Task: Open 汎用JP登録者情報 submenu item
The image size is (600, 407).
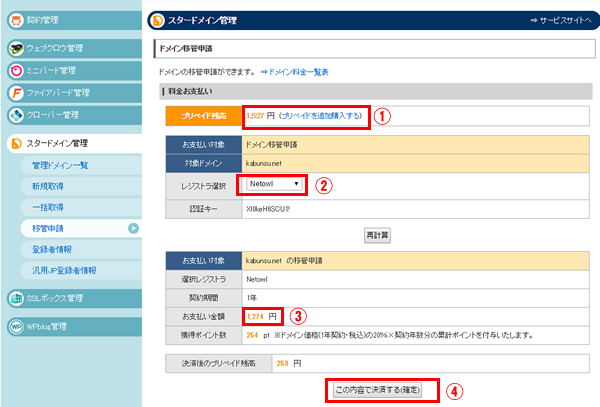Action: point(64,270)
